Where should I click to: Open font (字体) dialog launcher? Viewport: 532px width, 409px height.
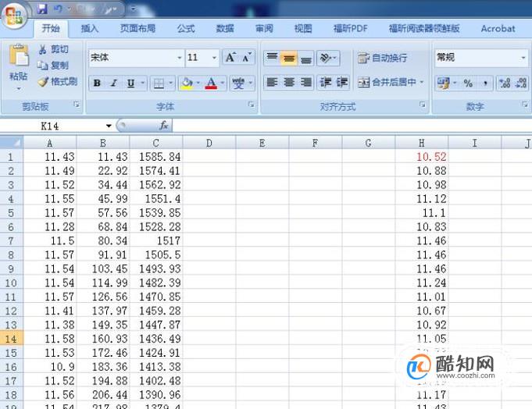click(252, 105)
